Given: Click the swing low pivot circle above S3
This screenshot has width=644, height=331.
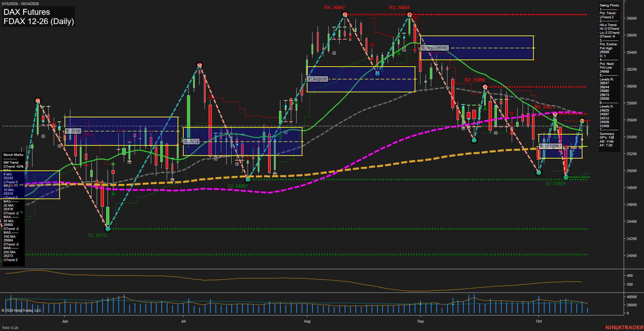Looking at the screenshot, I should tap(108, 229).
